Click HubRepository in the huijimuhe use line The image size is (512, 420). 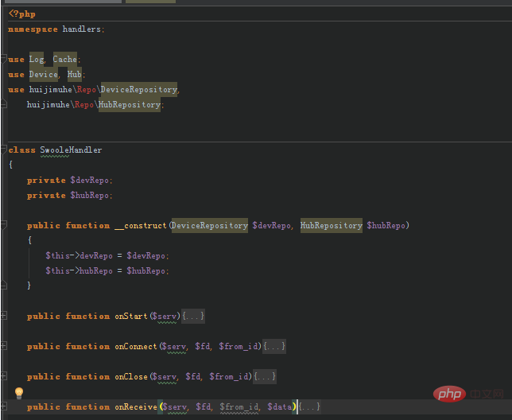click(130, 105)
